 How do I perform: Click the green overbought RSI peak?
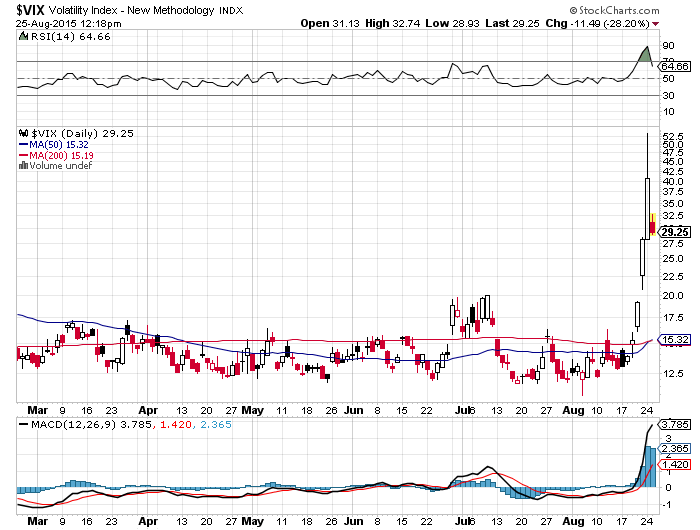tap(644, 54)
